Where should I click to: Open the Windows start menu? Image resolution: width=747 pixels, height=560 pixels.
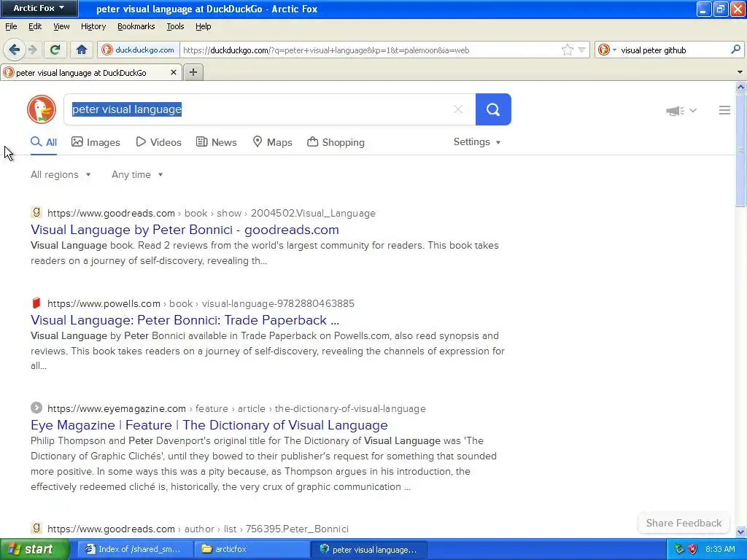point(35,549)
